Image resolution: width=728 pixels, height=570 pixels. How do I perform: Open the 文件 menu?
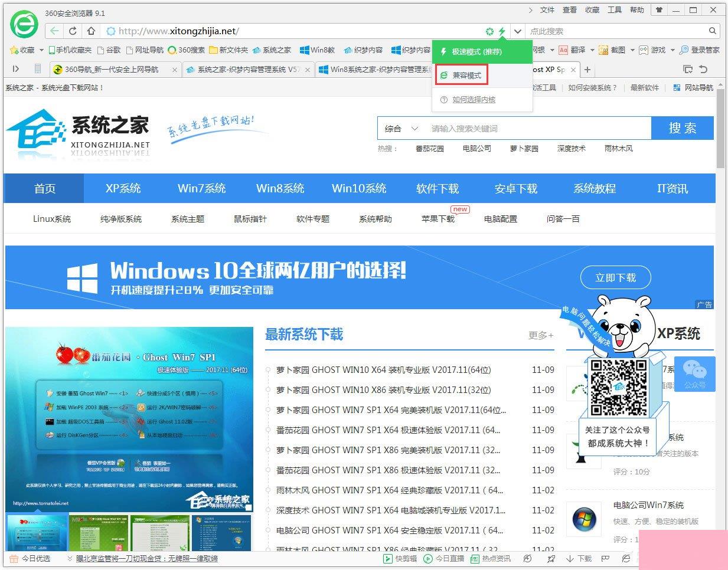[547, 10]
